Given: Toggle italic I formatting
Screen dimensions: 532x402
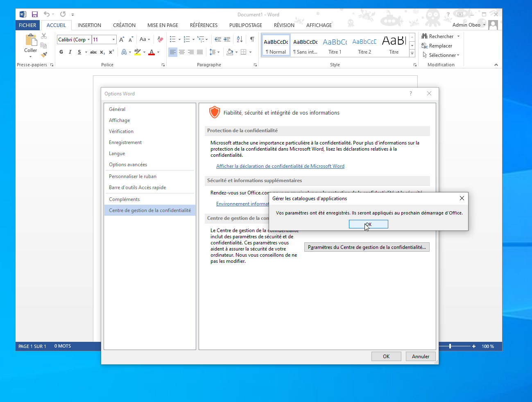Looking at the screenshot, I should [70, 52].
